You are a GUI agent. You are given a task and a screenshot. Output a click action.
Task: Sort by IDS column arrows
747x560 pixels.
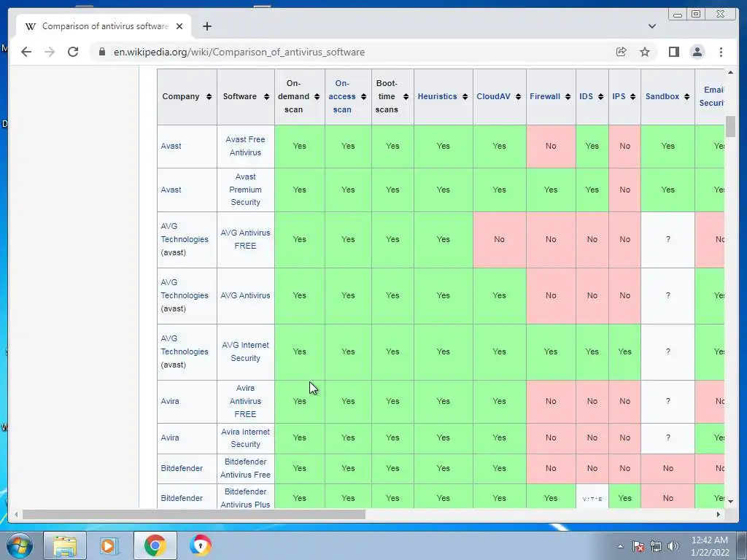[600, 97]
